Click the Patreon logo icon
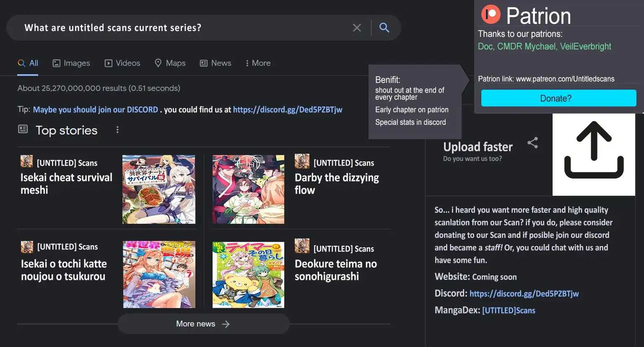 (x=491, y=15)
